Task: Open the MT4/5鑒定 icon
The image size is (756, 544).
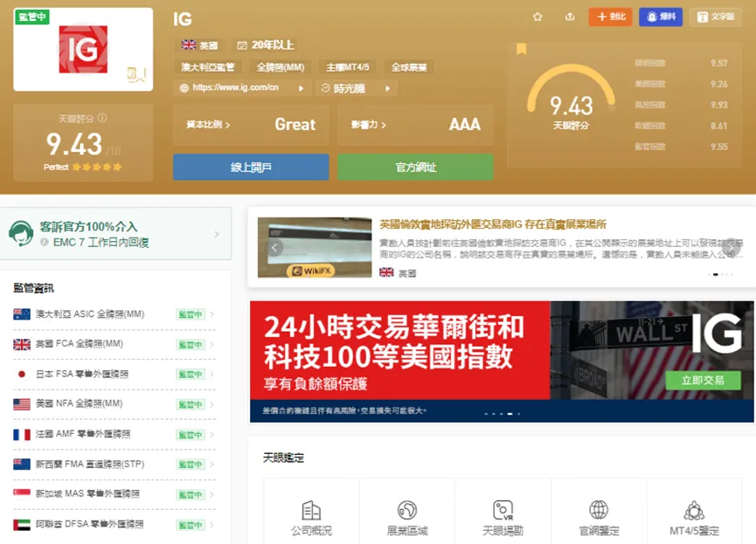Action: pos(694,510)
